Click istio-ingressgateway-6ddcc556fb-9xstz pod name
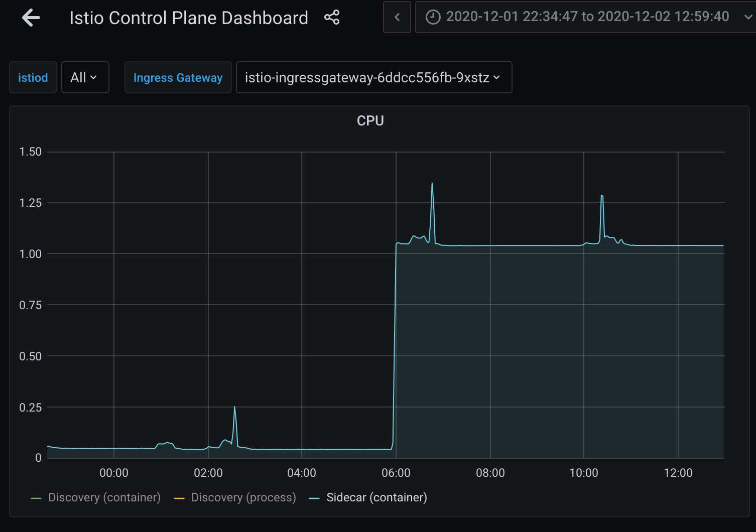Screen dimensions: 756x532 click(367, 78)
